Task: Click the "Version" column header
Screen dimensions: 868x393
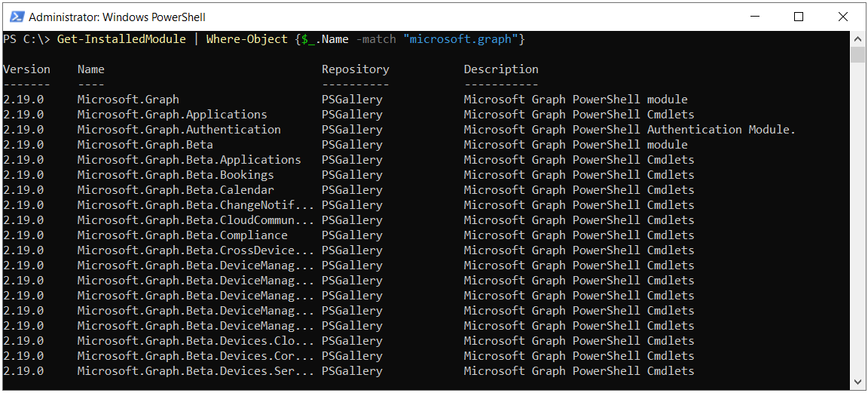Action: [26, 69]
